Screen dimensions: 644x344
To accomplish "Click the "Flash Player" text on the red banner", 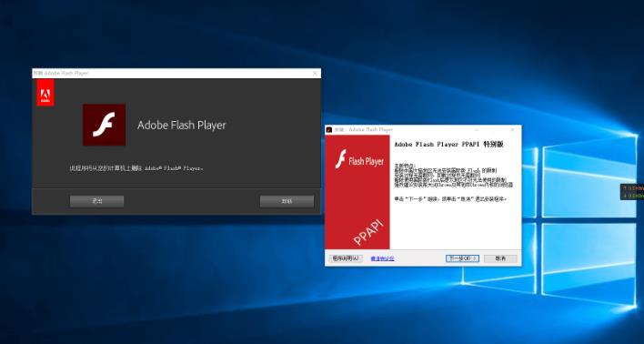I will [366, 161].
